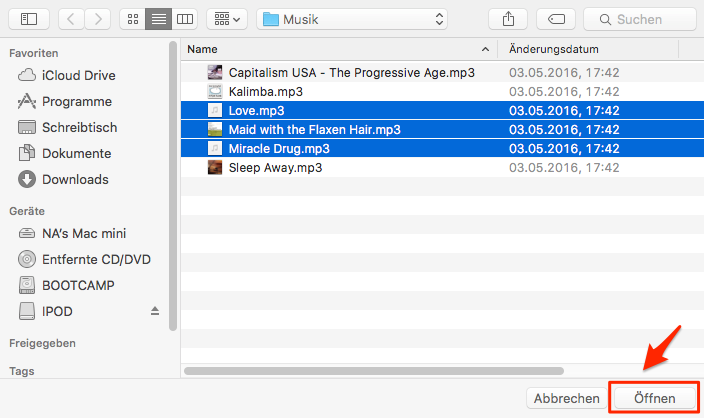The image size is (704, 418).
Task: Click the Programme applications icon
Action: click(27, 101)
